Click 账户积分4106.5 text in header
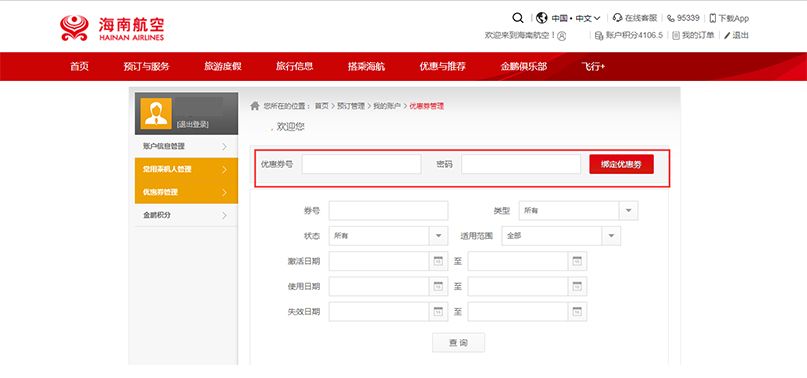 click(634, 36)
